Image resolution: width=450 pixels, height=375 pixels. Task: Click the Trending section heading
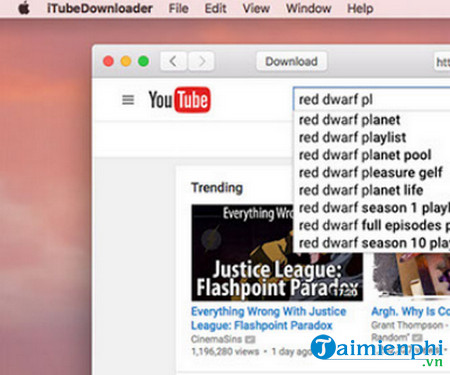click(217, 188)
